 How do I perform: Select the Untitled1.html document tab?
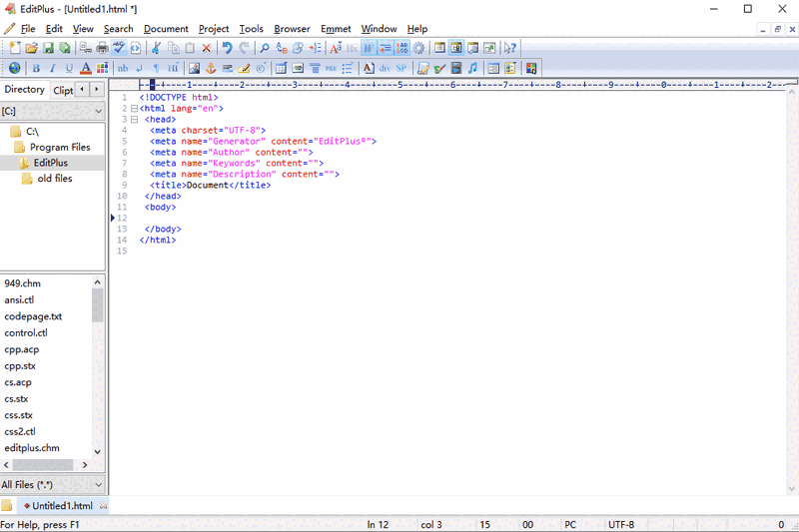point(62,506)
